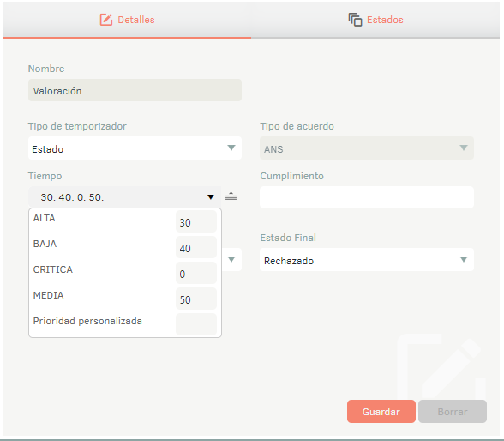The width and height of the screenshot is (504, 441).
Task: Click the empty Cumplimiento input field
Action: (x=367, y=197)
